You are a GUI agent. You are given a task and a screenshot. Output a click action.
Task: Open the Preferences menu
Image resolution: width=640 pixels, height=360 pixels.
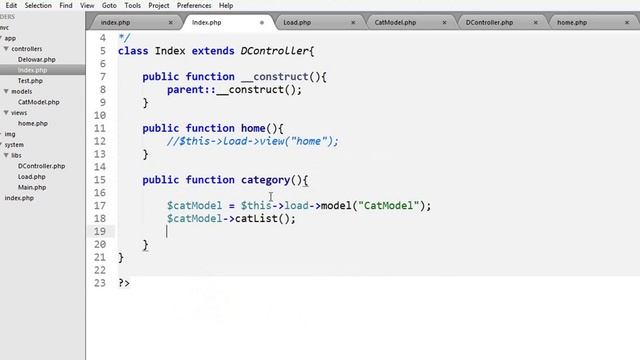(x=194, y=6)
